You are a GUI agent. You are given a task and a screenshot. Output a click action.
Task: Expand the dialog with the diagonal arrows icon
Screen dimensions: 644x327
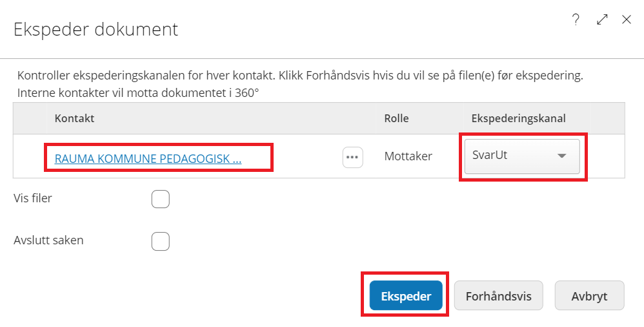pyautogui.click(x=603, y=20)
